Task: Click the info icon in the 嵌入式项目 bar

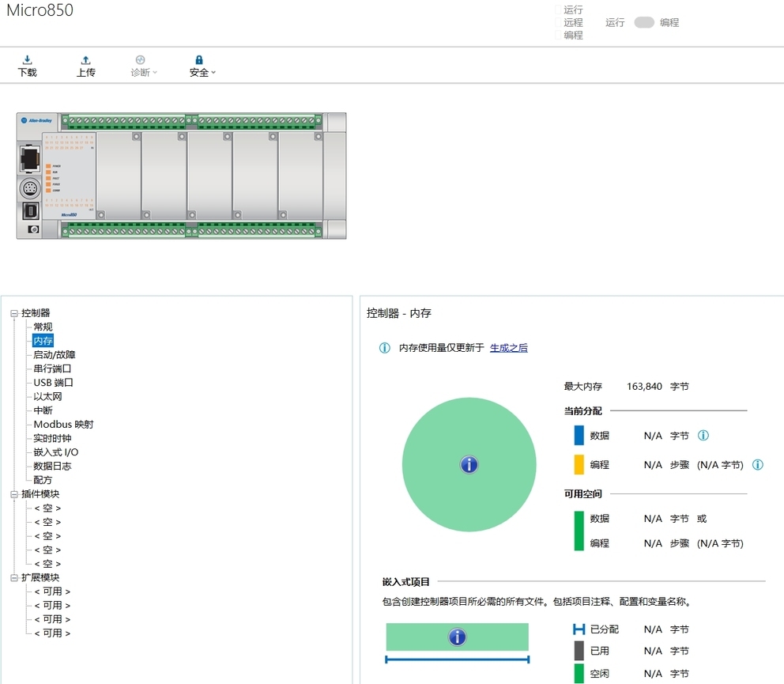Action: point(458,637)
